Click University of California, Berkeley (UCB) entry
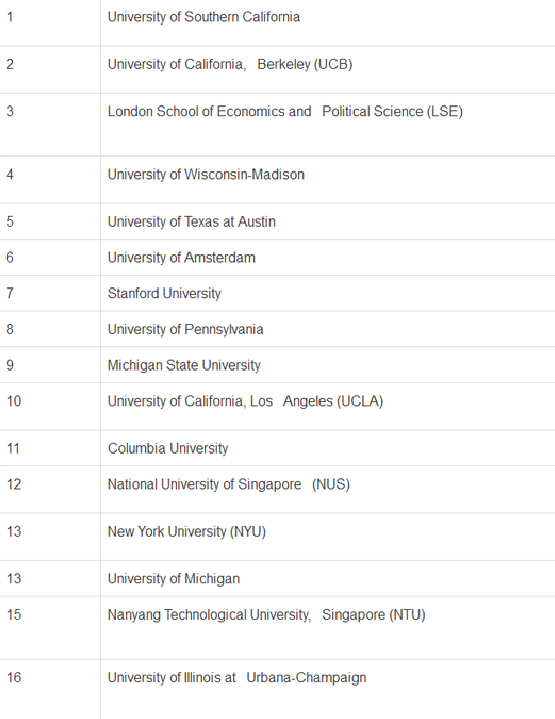The height and width of the screenshot is (719, 555). click(230, 64)
